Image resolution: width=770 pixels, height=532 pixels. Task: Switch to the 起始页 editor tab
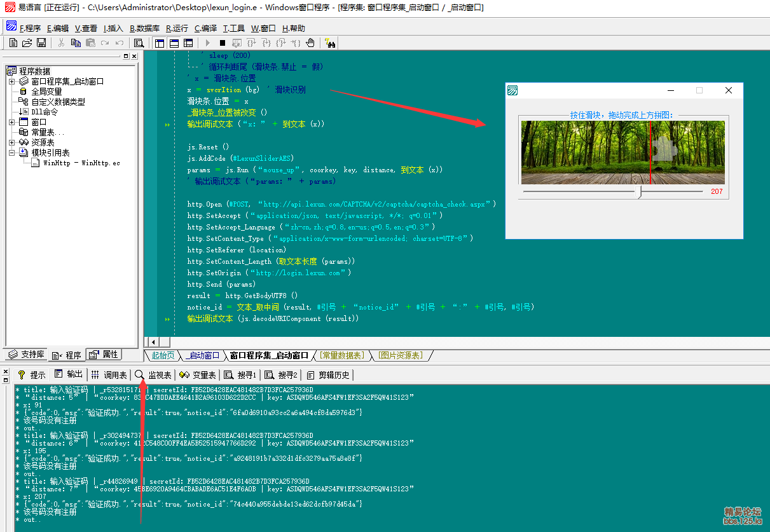[x=162, y=355]
